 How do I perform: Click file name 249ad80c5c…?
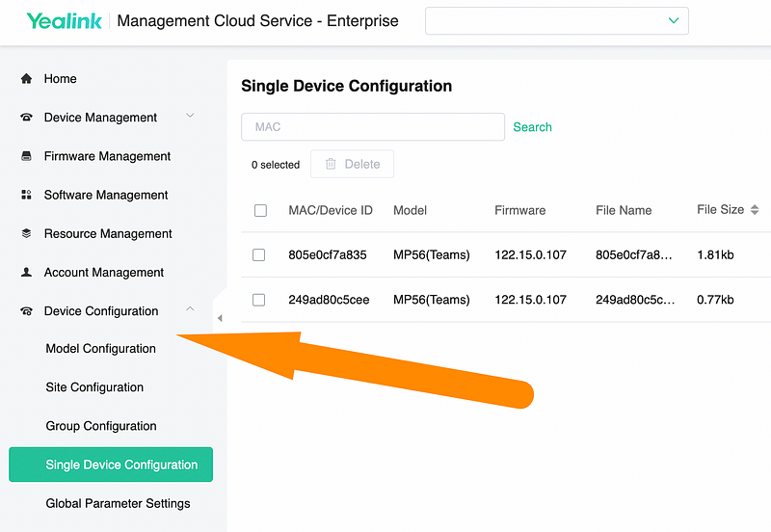pos(635,300)
